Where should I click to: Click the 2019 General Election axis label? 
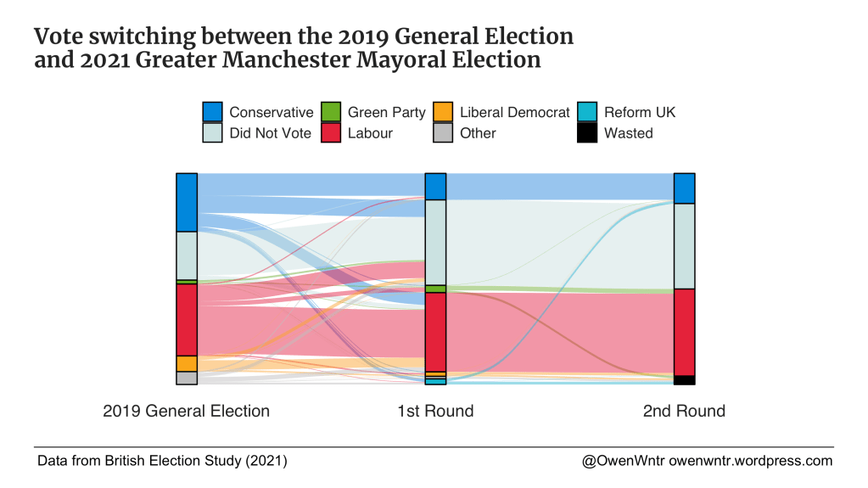pos(186,412)
